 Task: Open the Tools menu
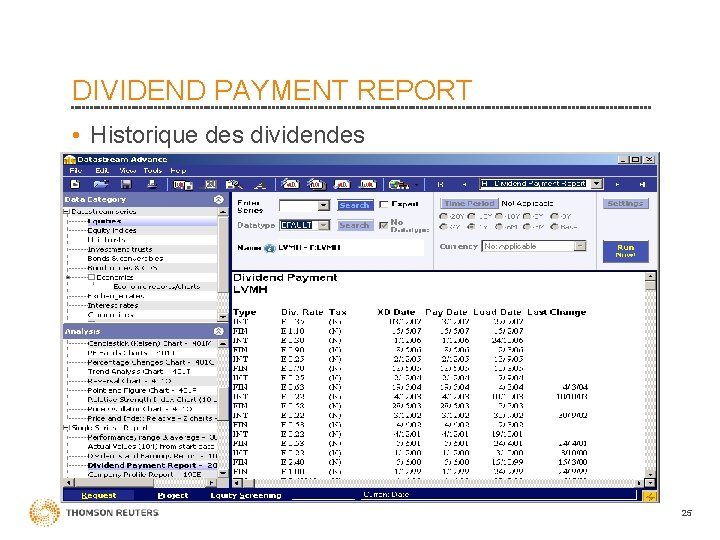152,171
